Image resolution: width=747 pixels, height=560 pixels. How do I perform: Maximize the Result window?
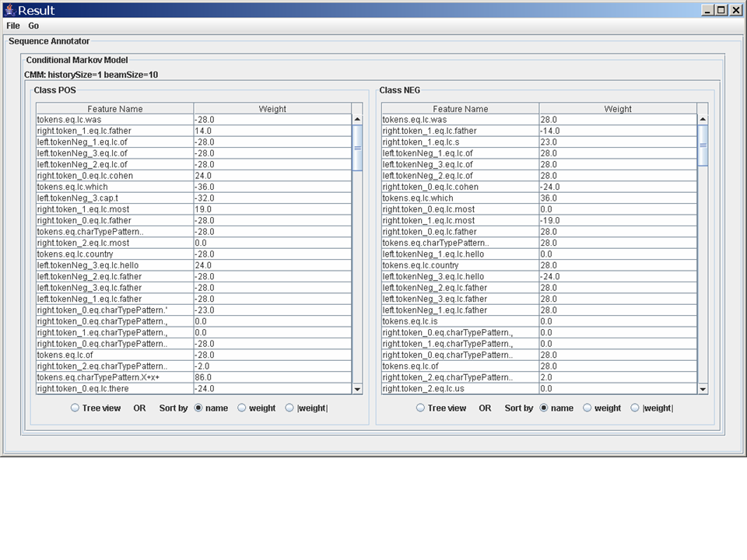721,10
